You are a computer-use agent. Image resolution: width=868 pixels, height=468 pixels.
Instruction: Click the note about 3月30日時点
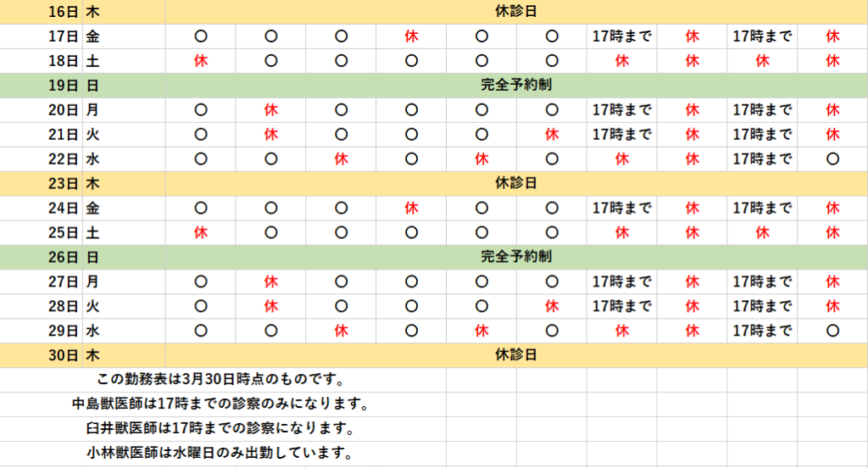tap(220, 381)
